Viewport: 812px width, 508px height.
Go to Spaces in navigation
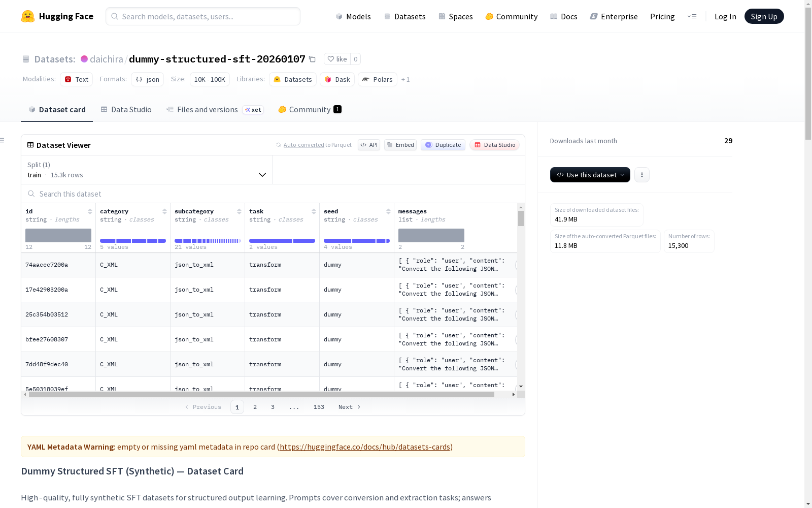click(456, 17)
